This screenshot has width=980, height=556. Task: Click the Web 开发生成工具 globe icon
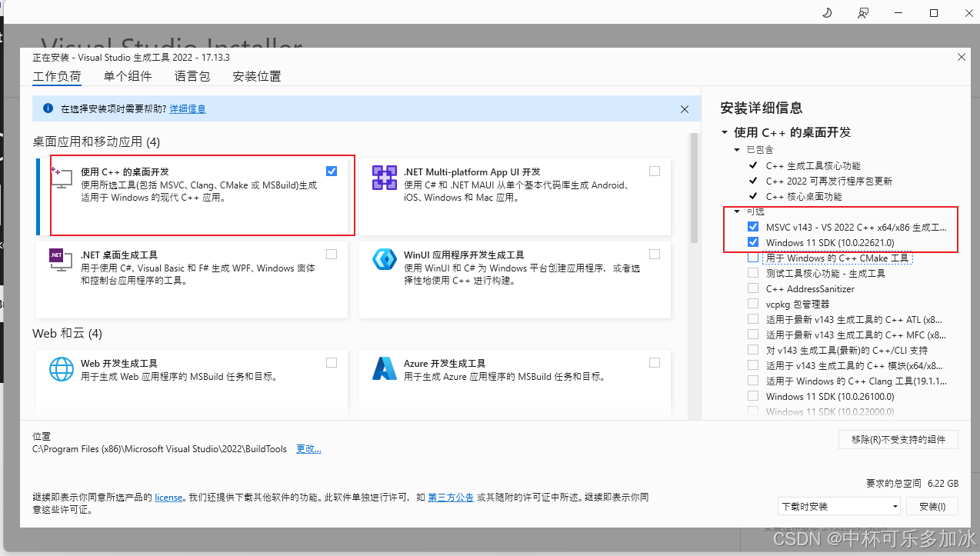click(61, 368)
